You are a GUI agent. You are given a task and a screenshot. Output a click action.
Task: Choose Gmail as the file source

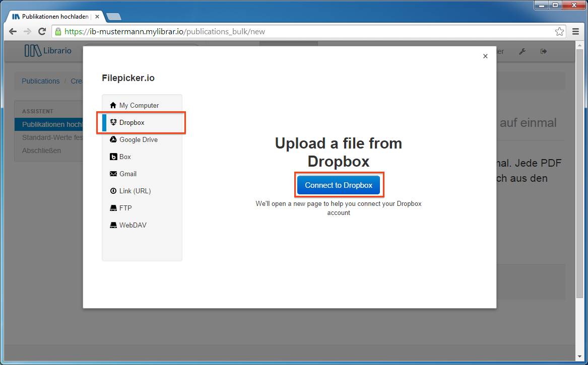click(x=142, y=174)
